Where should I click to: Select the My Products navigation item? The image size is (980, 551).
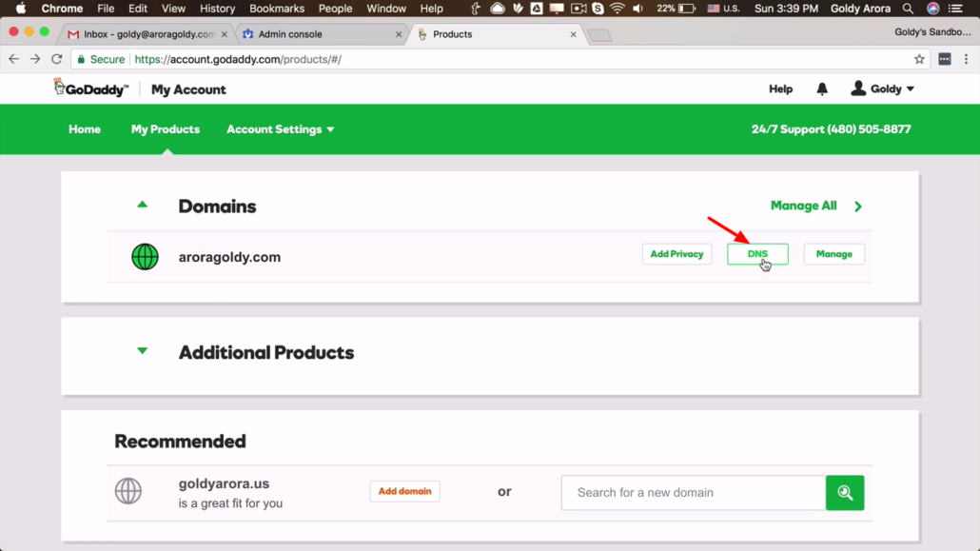click(166, 129)
